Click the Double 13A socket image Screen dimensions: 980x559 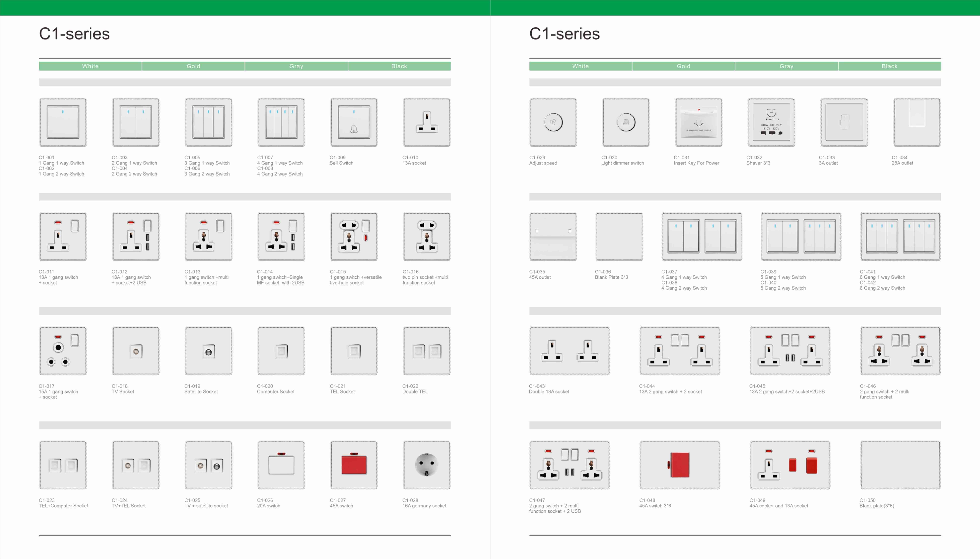[x=569, y=351]
